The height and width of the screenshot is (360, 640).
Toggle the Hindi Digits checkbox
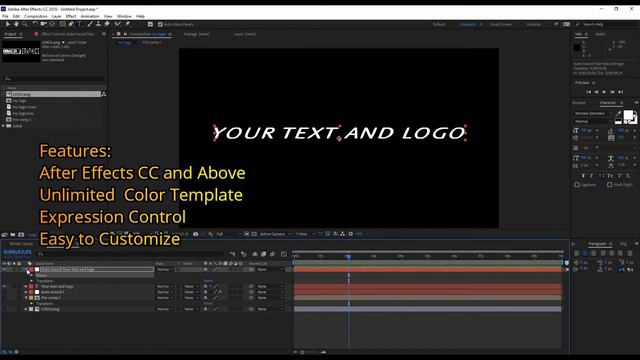609,184
